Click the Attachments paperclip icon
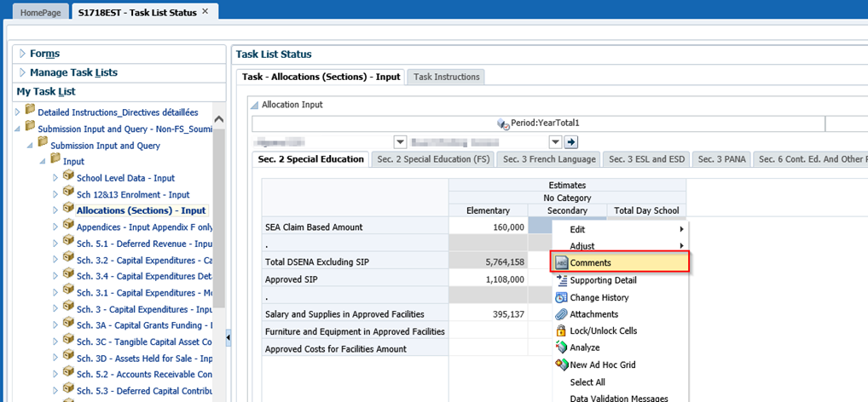Image resolution: width=868 pixels, height=402 pixels. [561, 314]
